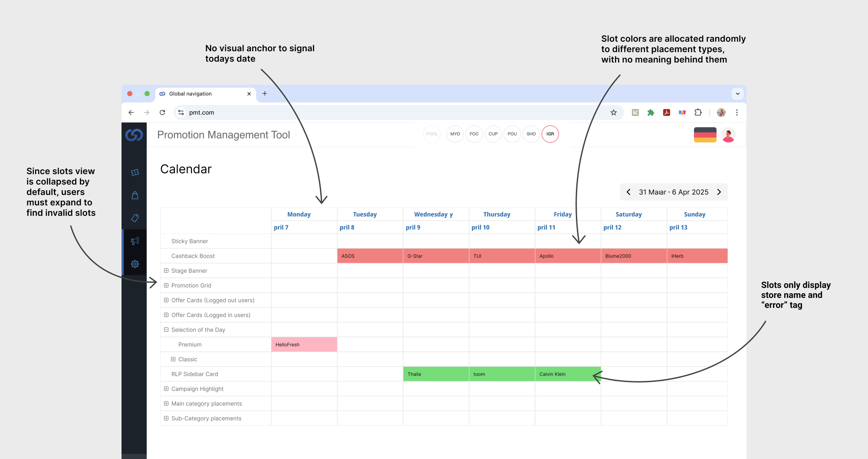Collapse the Selection of the Day row
868x459 pixels.
tap(166, 330)
